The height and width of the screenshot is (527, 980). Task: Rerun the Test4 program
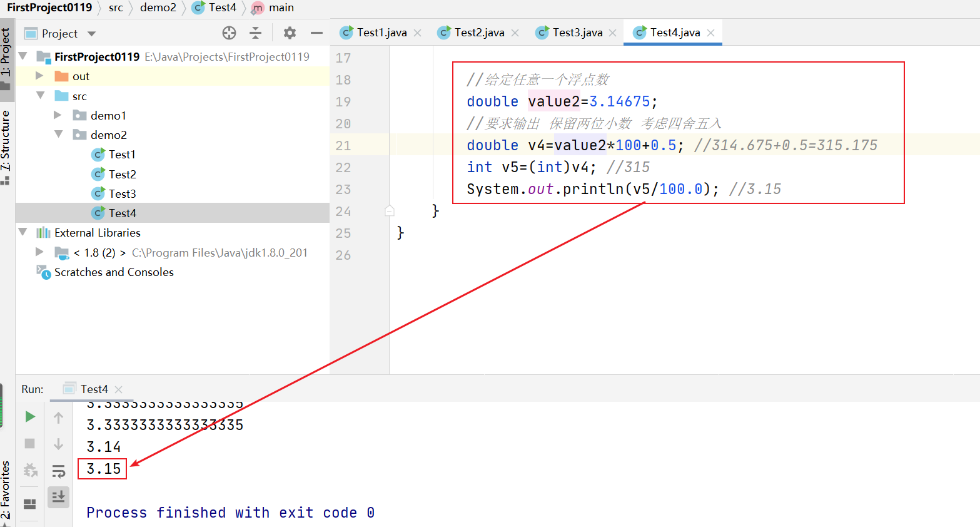29,416
